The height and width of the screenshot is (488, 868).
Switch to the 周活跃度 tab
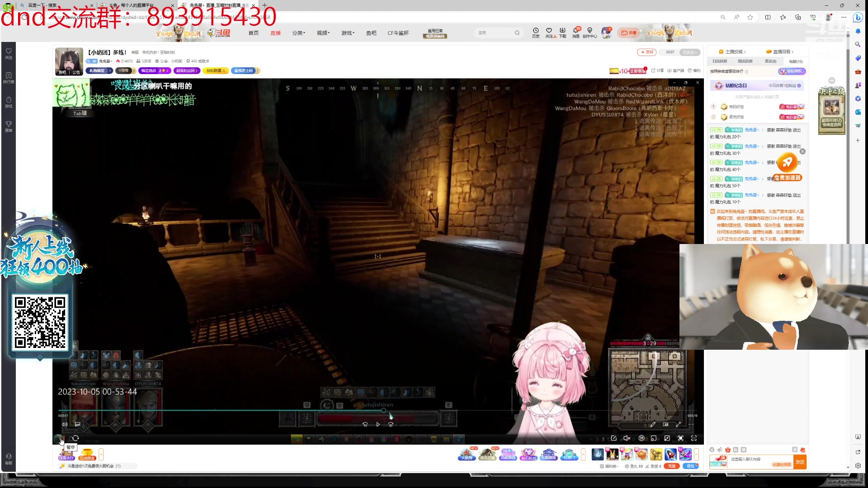[745, 61]
